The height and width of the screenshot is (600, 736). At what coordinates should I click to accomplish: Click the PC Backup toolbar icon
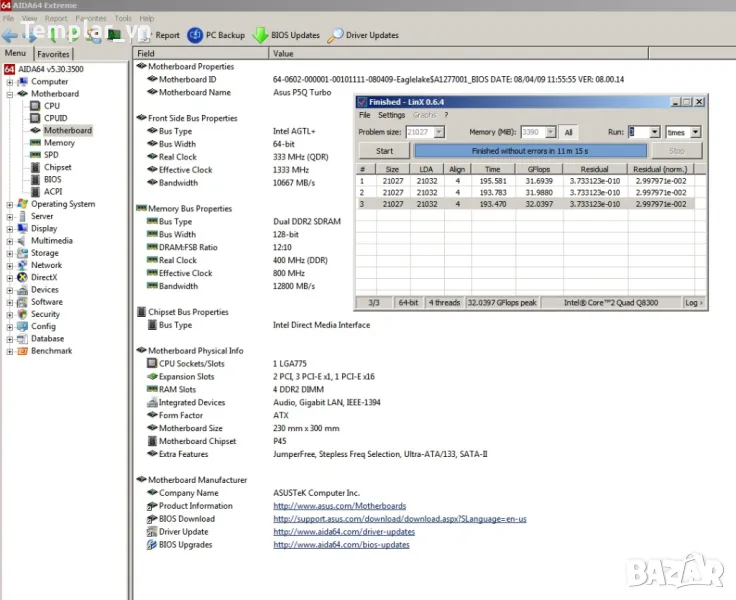click(195, 35)
